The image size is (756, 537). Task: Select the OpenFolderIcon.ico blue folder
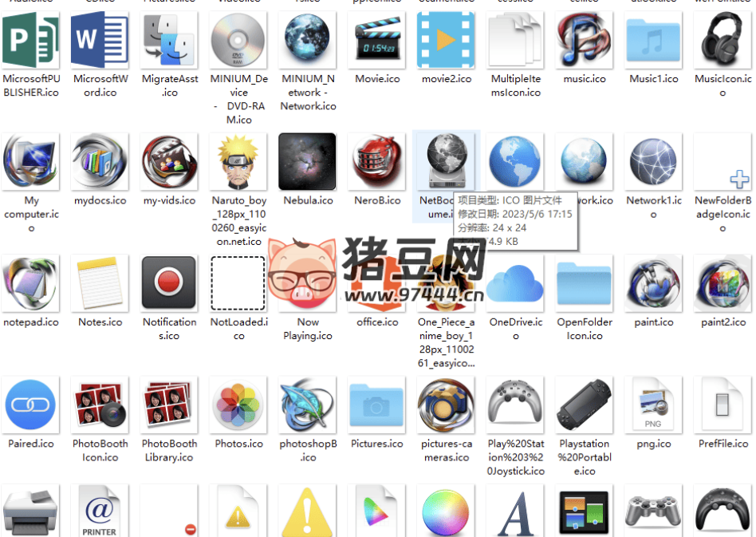coord(584,283)
